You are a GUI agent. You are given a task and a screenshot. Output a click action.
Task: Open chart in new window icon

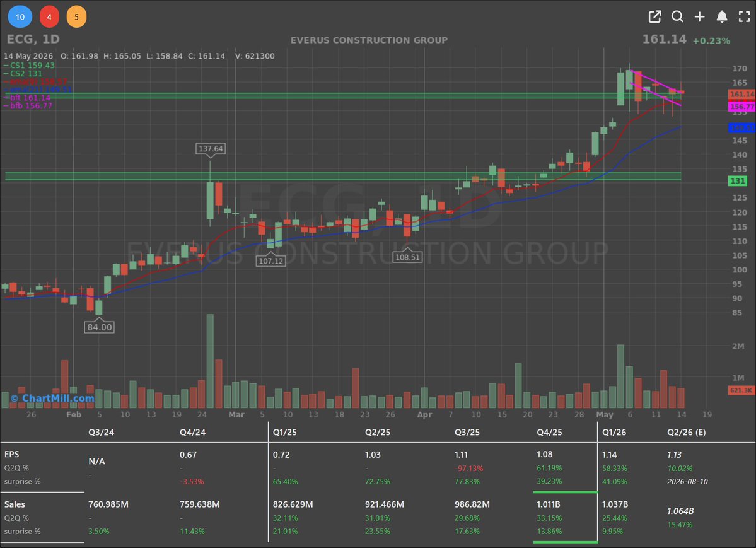point(654,16)
